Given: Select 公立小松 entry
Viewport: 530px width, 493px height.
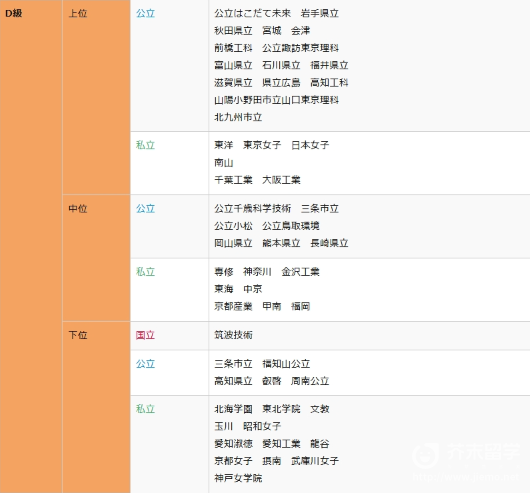Looking at the screenshot, I should pyautogui.click(x=233, y=226).
